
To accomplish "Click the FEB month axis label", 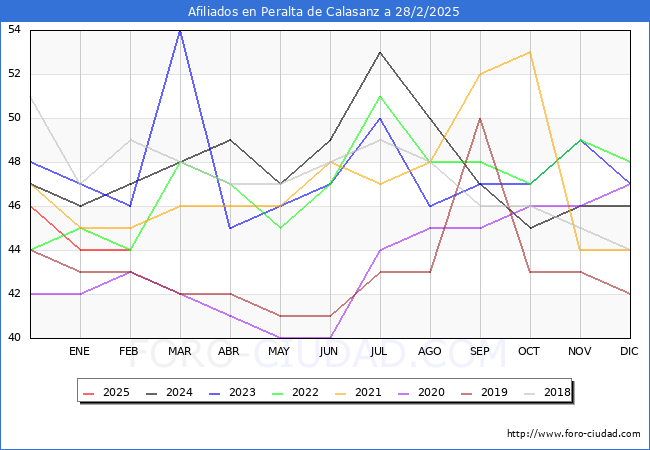I will tap(129, 351).
